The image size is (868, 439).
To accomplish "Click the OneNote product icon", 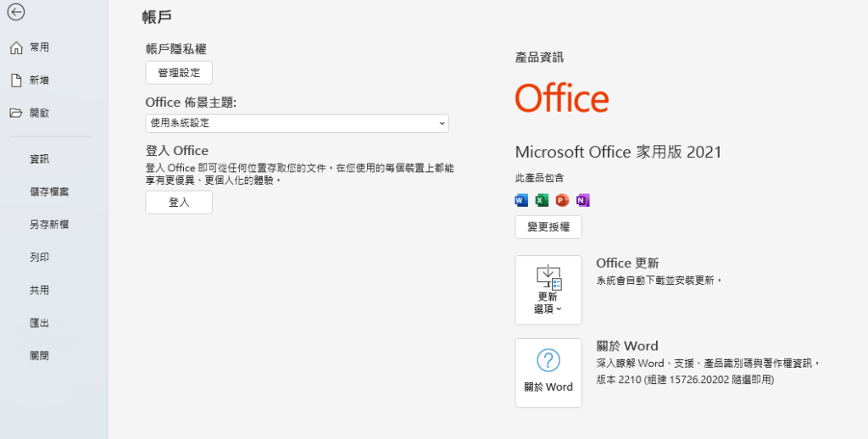I will 583,200.
